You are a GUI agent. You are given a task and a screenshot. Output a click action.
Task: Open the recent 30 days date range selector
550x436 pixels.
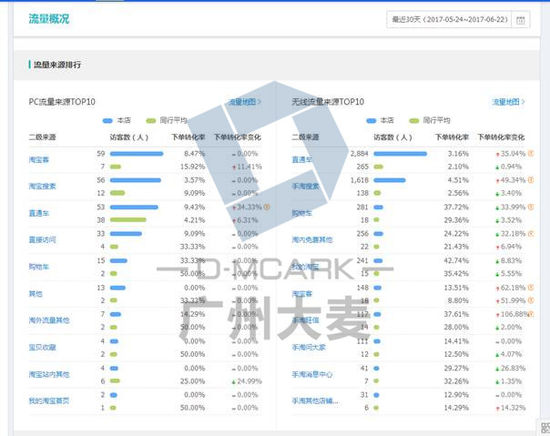tap(449, 20)
